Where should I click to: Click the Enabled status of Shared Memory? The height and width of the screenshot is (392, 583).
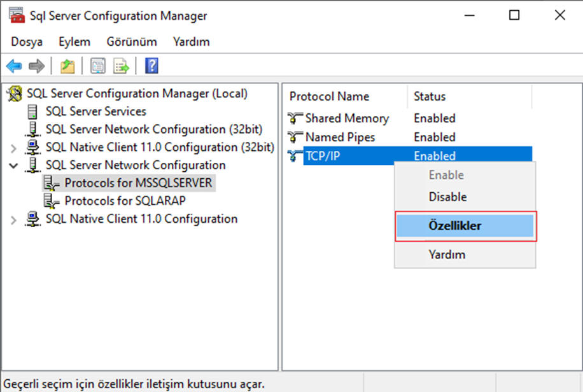[x=435, y=118]
